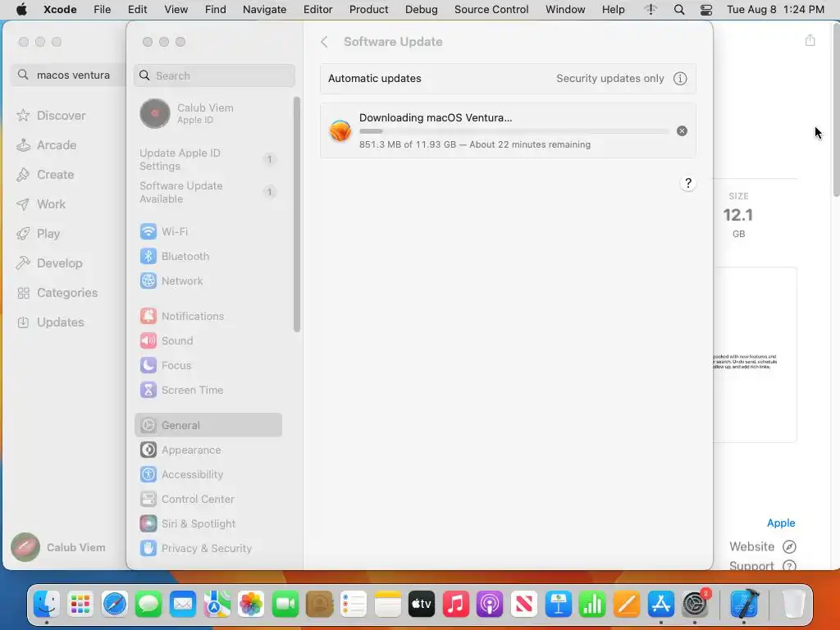Screen dimensions: 840x630
Task: Open Create in App Store sidebar
Action: [x=45, y=175]
